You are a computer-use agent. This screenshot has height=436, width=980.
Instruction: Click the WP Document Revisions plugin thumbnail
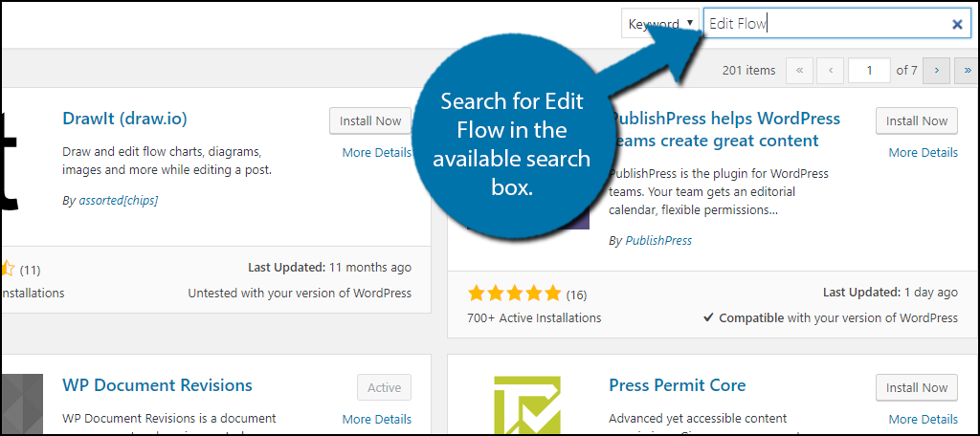click(23, 404)
